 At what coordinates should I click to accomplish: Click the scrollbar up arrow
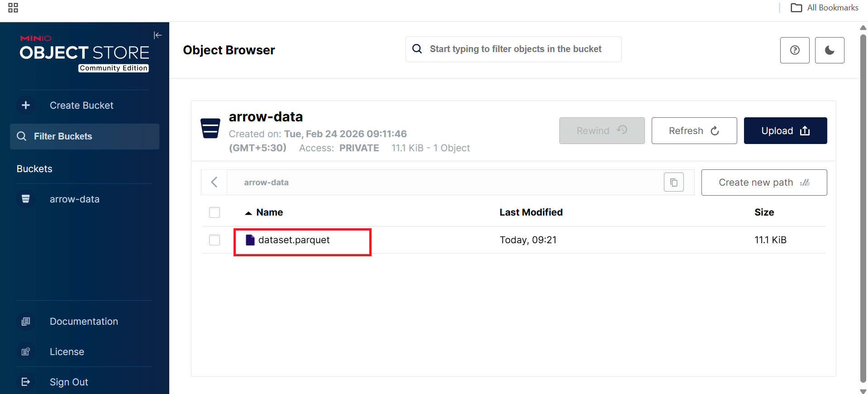point(863,28)
